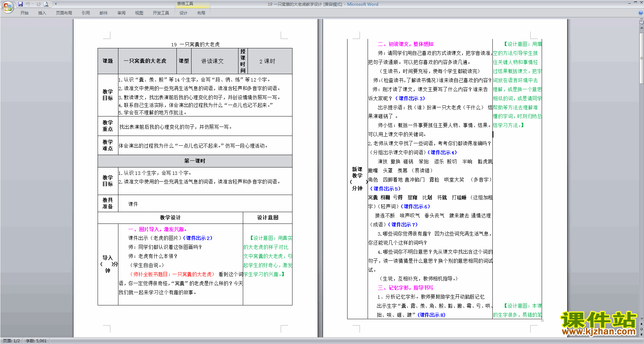Click the 授课时间 header cell

tap(243, 61)
